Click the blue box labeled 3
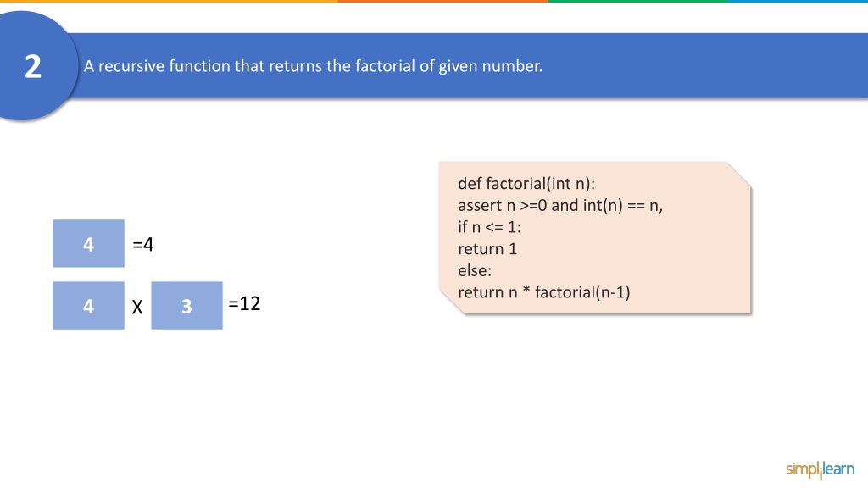Viewport: 868px width, 488px height. (x=186, y=305)
